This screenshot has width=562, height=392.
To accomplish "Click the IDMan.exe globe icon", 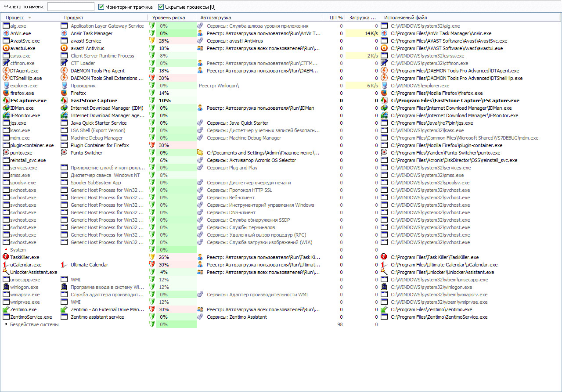I will tap(6, 108).
